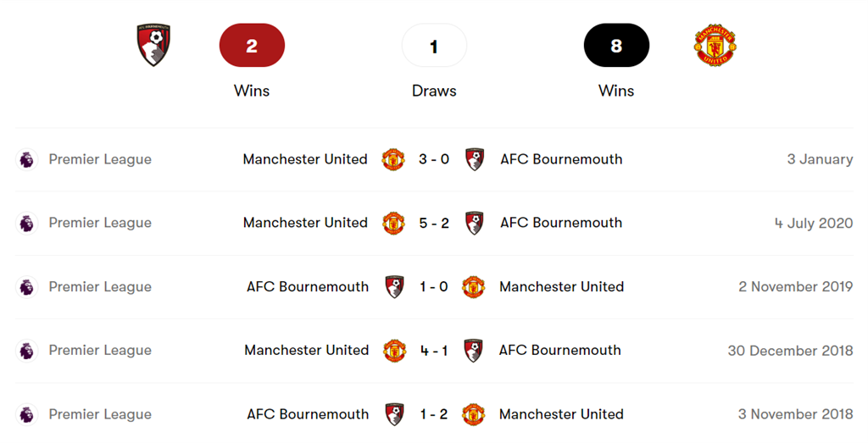This screenshot has height=443, width=868.
Task: Click Bournemouth crest in the 1-0 match row
Action: point(394,286)
